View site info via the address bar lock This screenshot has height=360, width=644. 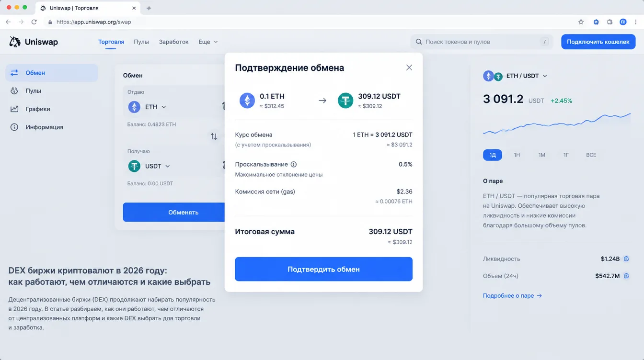(50, 22)
